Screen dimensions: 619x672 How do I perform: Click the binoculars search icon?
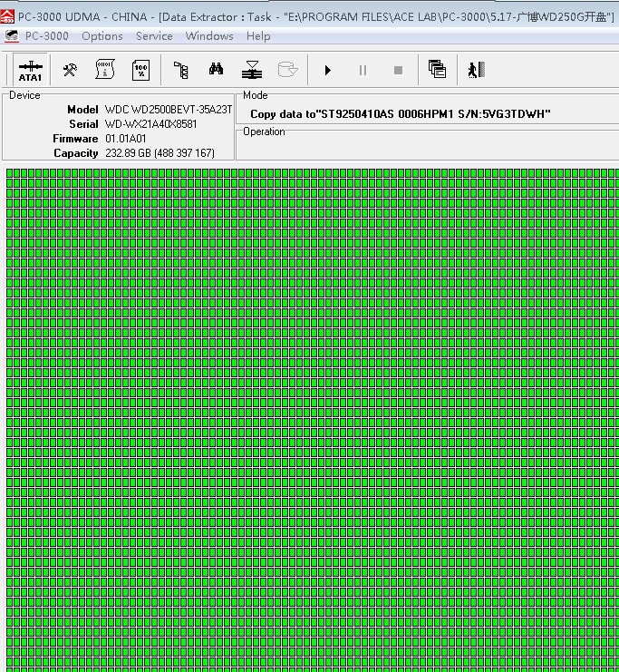pyautogui.click(x=217, y=70)
